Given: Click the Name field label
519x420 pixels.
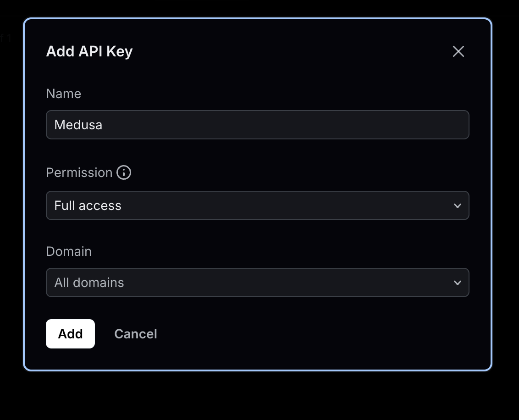Looking at the screenshot, I should coord(63,94).
